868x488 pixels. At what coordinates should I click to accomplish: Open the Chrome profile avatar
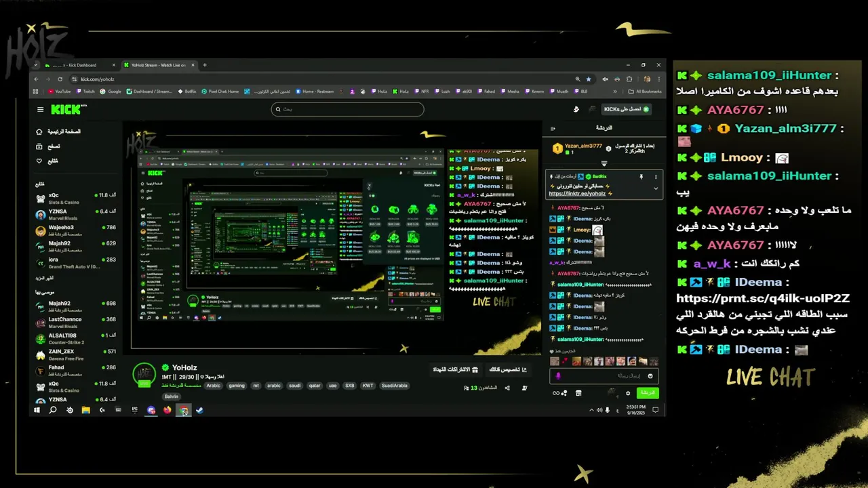tap(647, 79)
